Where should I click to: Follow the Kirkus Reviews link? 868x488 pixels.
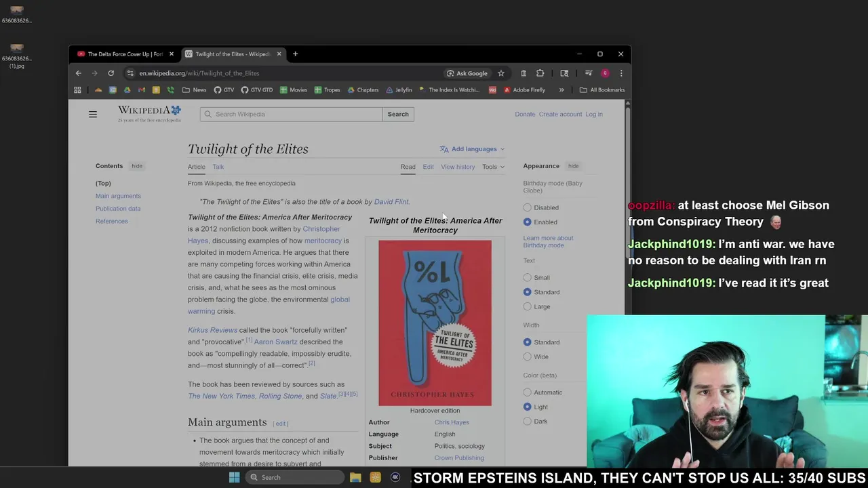pyautogui.click(x=212, y=330)
